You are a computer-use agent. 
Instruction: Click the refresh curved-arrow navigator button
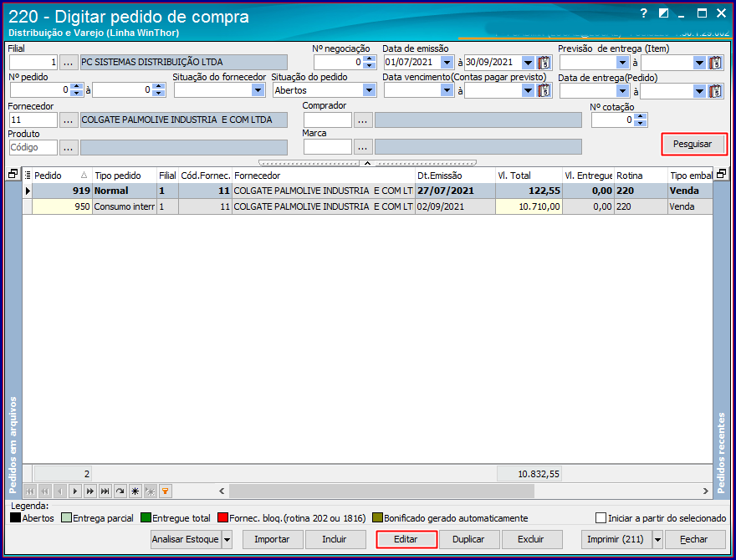(x=120, y=491)
